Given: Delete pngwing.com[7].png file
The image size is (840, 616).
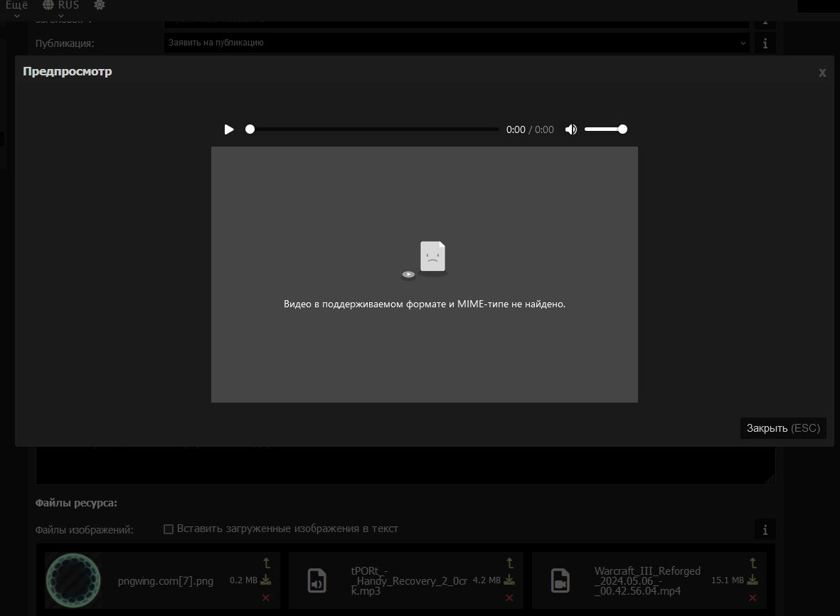Looking at the screenshot, I should coord(266,598).
